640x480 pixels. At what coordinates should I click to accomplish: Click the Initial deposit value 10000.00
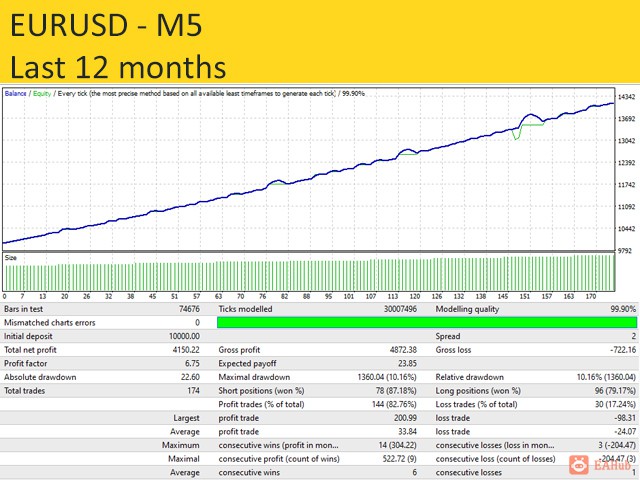pyautogui.click(x=184, y=336)
